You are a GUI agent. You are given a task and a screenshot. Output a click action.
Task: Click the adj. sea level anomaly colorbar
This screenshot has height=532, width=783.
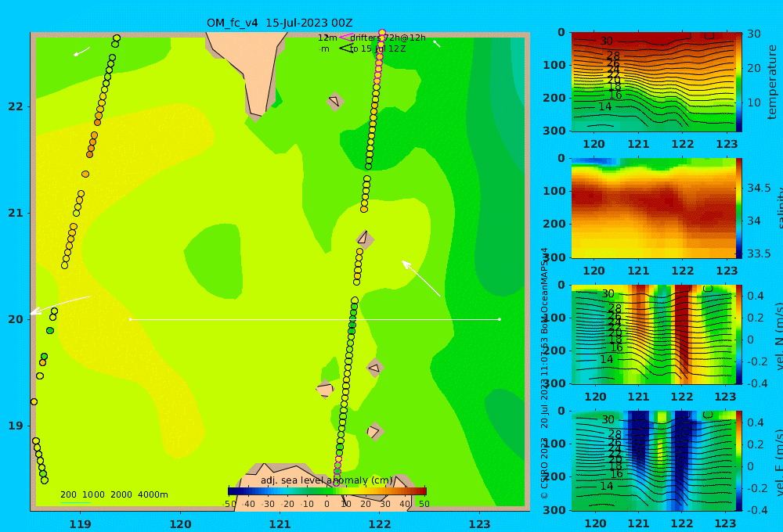tap(327, 491)
